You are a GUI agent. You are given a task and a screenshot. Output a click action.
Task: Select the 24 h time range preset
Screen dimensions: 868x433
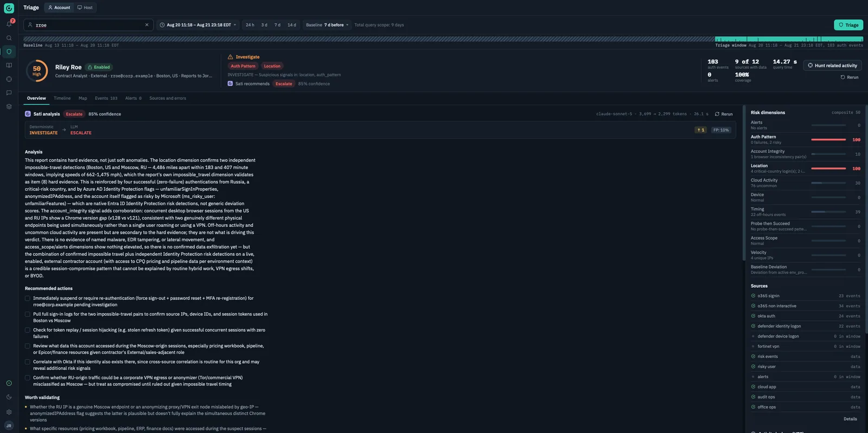[250, 25]
